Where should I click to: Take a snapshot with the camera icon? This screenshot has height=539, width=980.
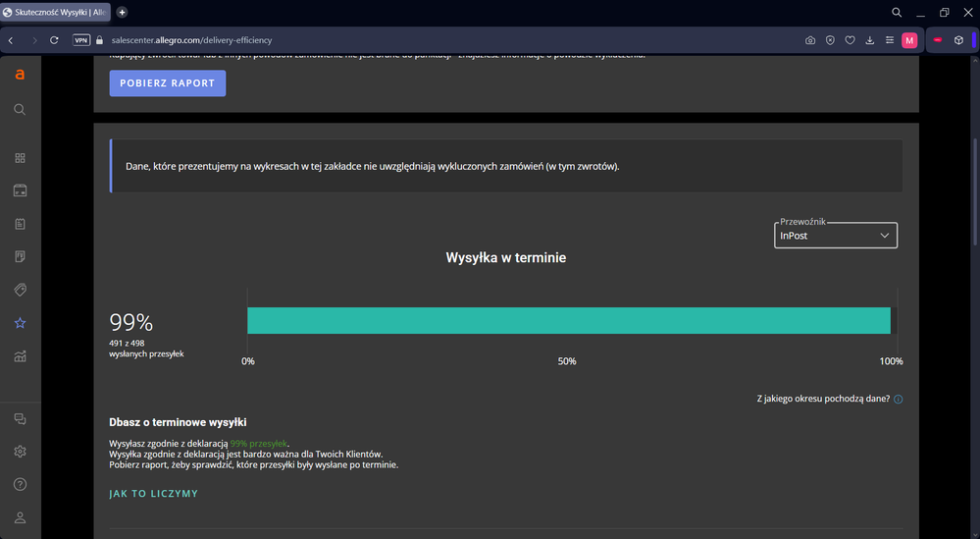[810, 40]
